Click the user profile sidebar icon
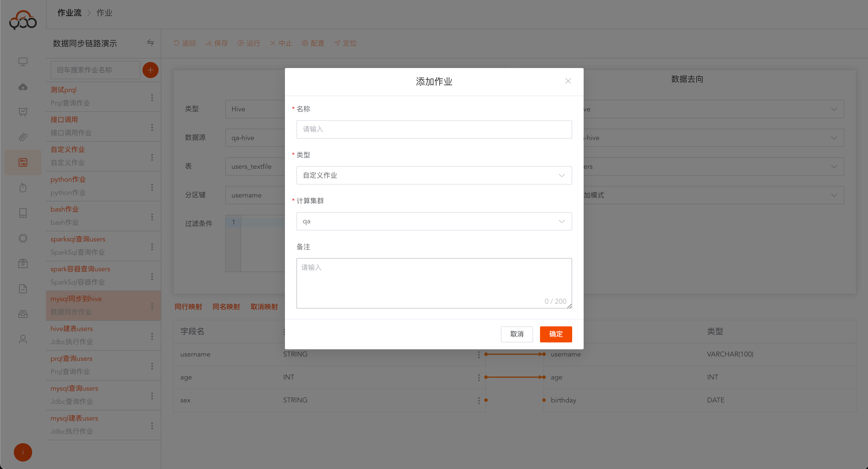The width and height of the screenshot is (868, 469). pos(23,339)
